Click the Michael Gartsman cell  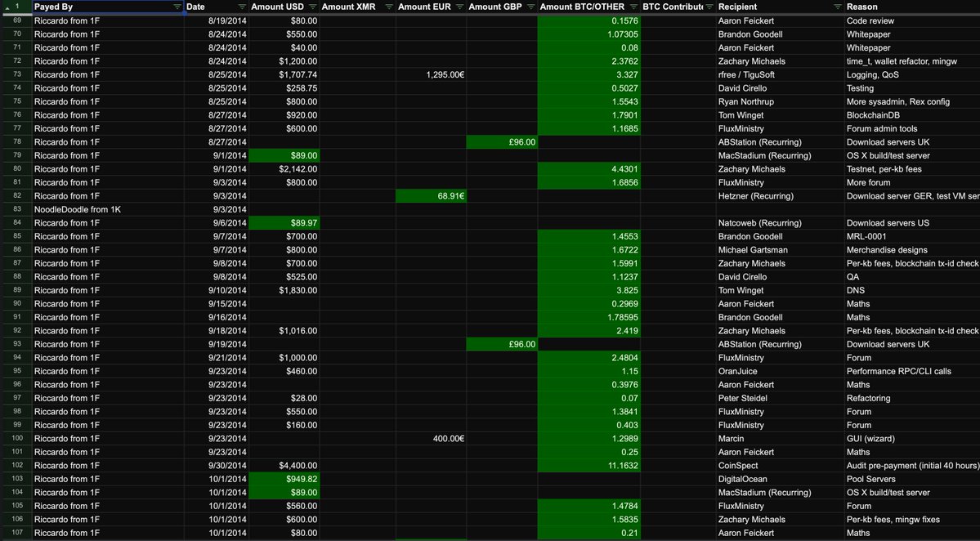[780, 250]
